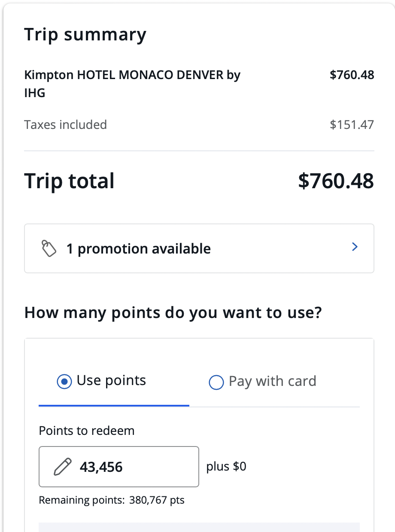Click the bold Trip total $760.48 amount
Image resolution: width=395 pixels, height=532 pixels.
tap(336, 181)
